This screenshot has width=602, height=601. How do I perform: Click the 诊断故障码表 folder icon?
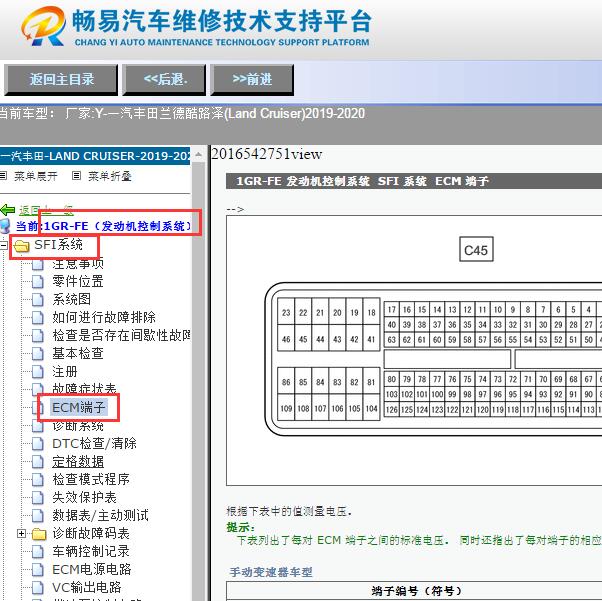[x=39, y=534]
